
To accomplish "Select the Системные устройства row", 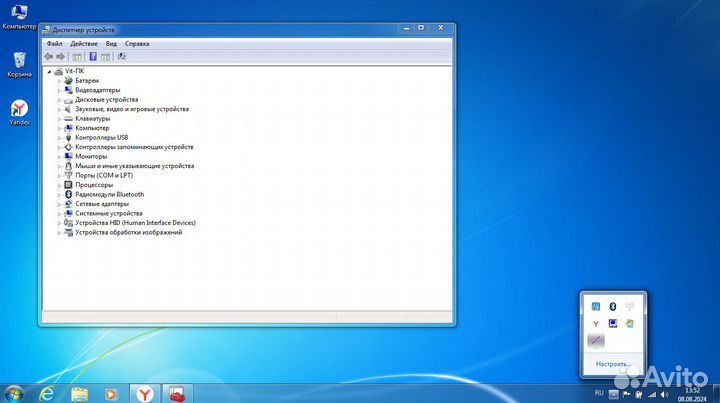I will click(108, 213).
